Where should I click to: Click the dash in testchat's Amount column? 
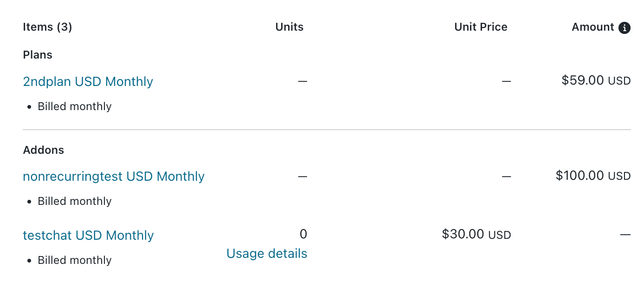tap(625, 235)
